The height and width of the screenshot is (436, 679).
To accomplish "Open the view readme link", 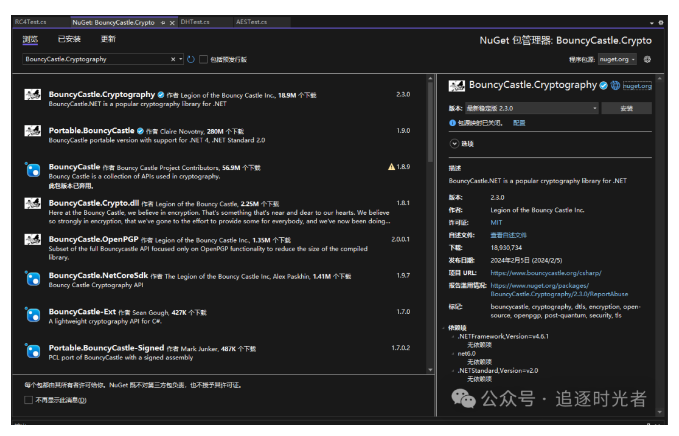I will point(508,235).
